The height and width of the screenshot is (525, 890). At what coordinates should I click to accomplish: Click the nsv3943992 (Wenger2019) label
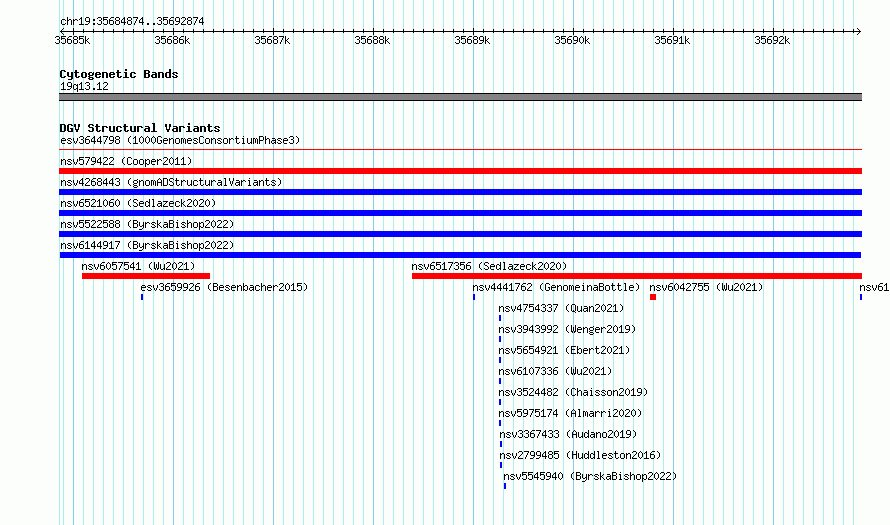tap(567, 329)
